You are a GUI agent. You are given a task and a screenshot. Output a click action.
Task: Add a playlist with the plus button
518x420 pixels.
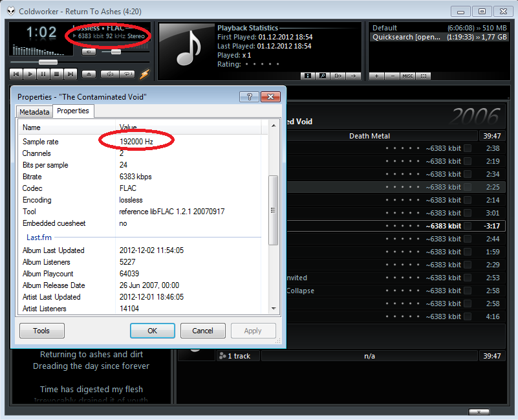(376, 76)
